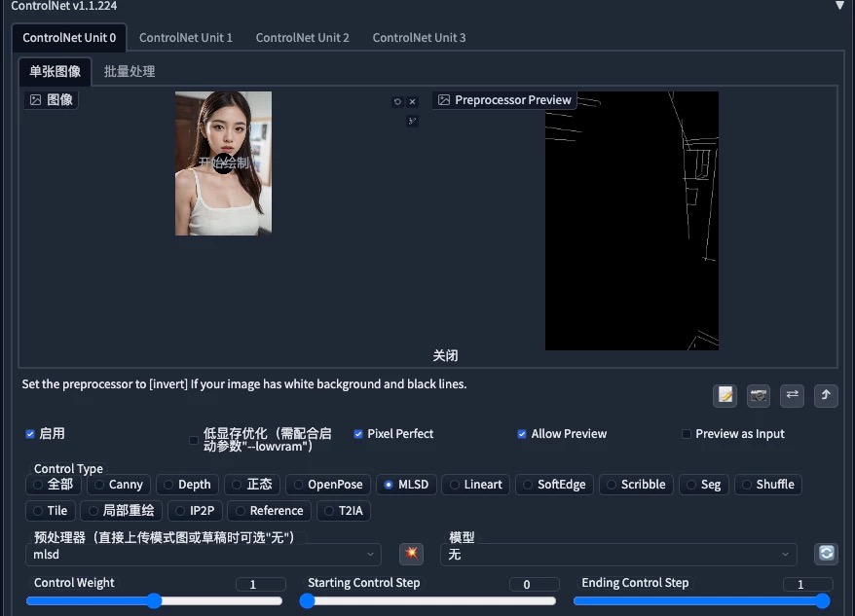Disable Pixel Perfect
This screenshot has height=616, width=855.
tap(359, 434)
